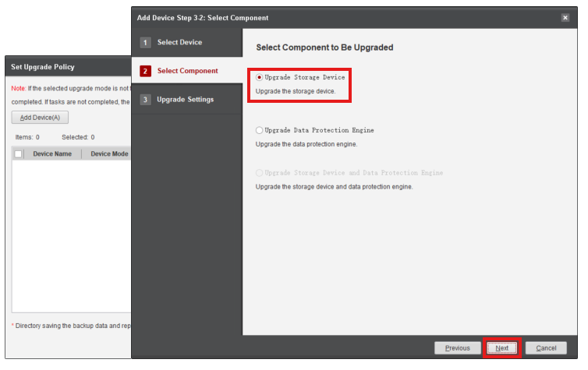The height and width of the screenshot is (370, 588).
Task: Click the Set Upgrade Policy window title
Action: tap(43, 68)
